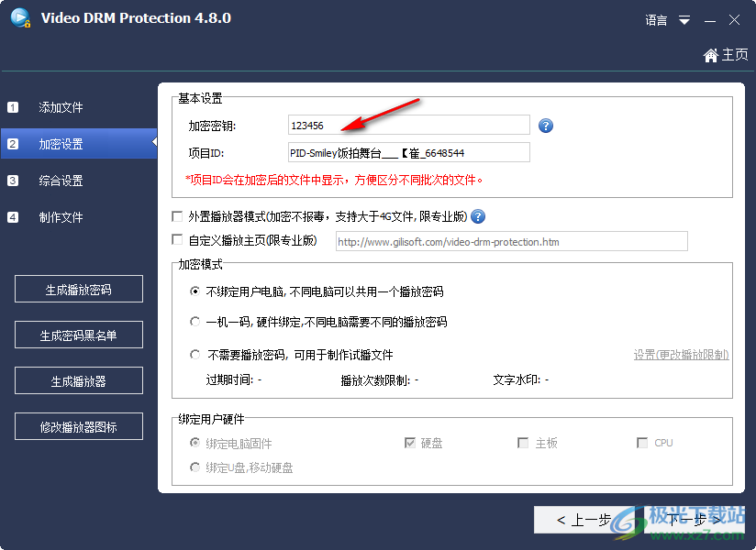Focus the 加密密钥 field containing 123456
The image size is (756, 550).
tap(409, 126)
